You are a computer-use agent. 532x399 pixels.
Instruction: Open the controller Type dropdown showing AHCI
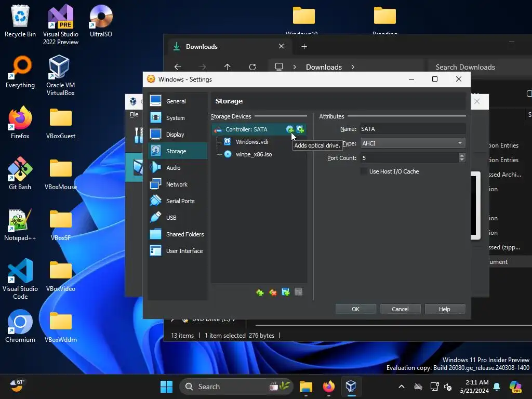[412, 143]
